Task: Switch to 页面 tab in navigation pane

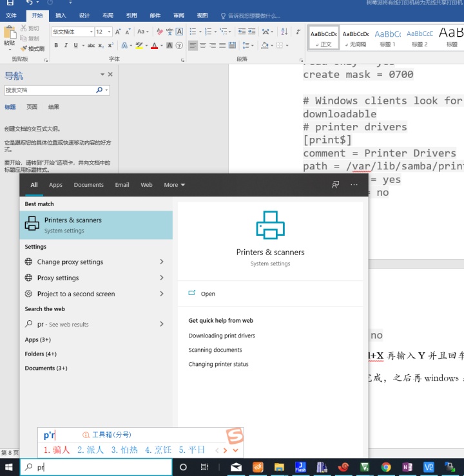Action: (32, 107)
